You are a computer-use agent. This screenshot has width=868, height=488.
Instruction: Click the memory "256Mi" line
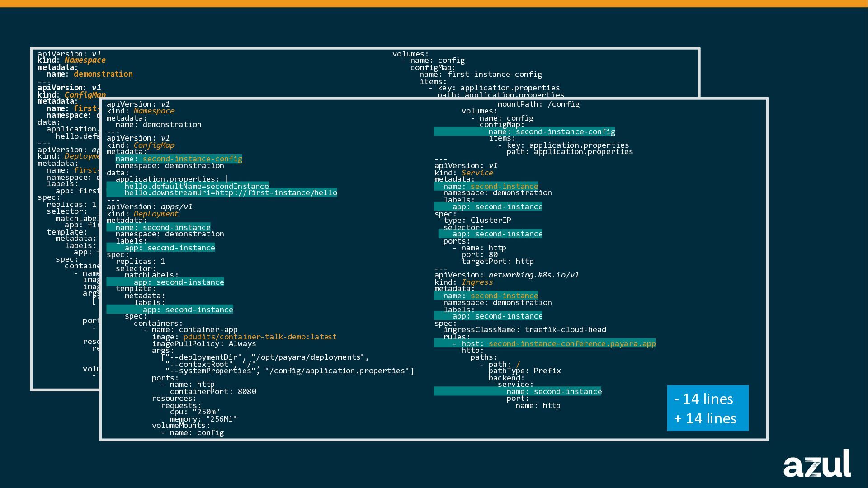tap(203, 419)
